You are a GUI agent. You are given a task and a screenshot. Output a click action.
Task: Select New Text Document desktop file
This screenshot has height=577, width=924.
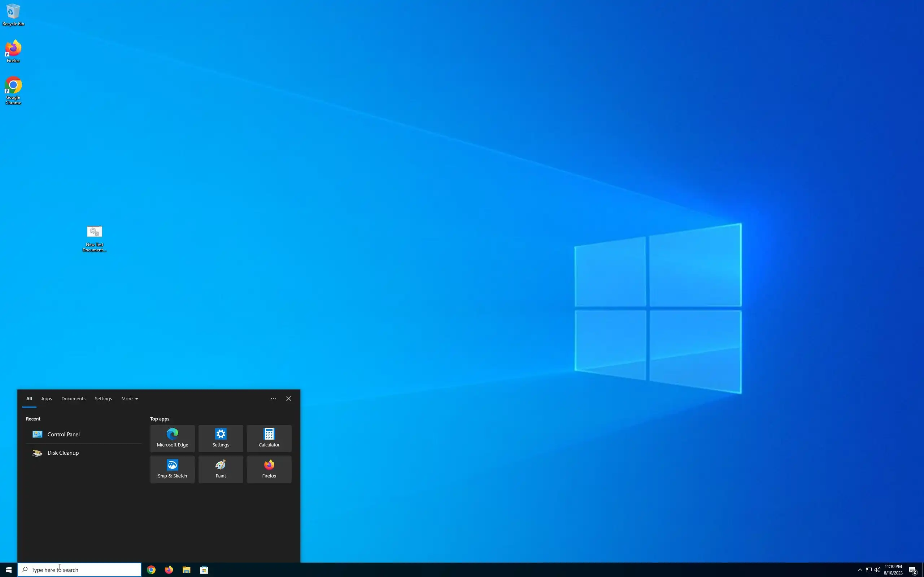(94, 238)
